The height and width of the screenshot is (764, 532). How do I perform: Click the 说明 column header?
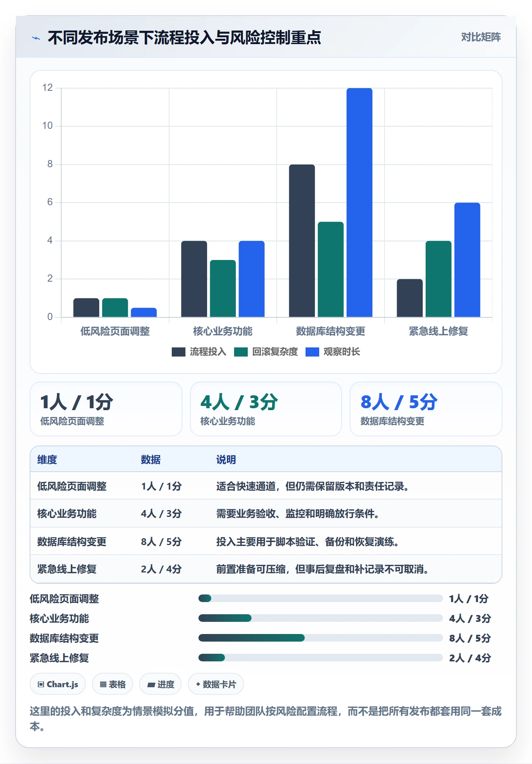226,460
